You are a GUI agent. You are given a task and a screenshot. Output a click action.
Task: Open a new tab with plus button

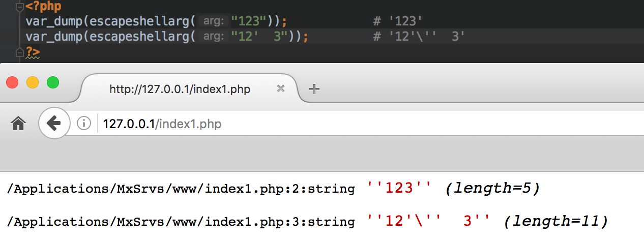point(314,89)
